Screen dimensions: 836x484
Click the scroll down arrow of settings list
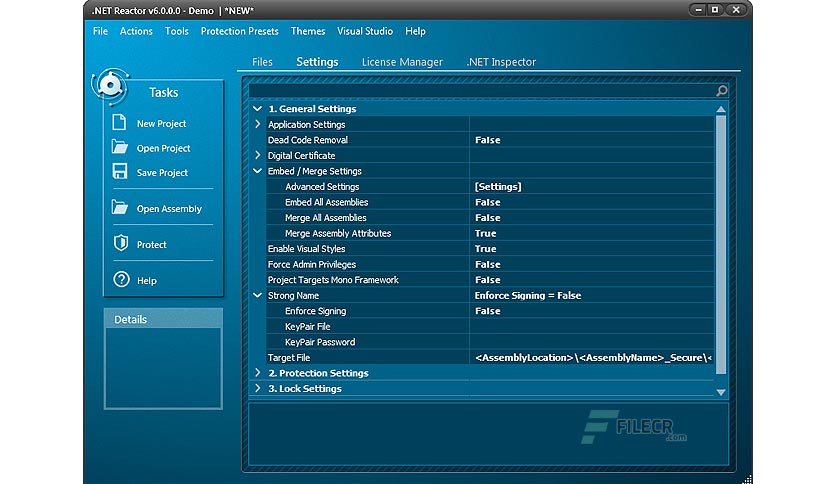[x=721, y=392]
